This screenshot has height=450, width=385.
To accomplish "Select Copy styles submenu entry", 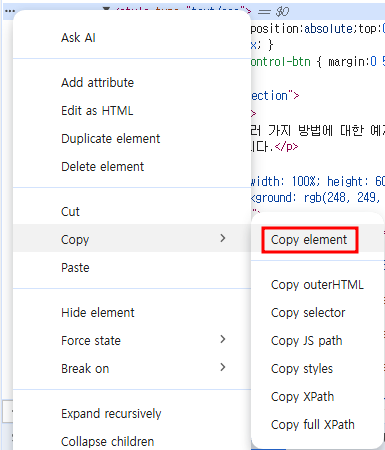I will [317, 369].
